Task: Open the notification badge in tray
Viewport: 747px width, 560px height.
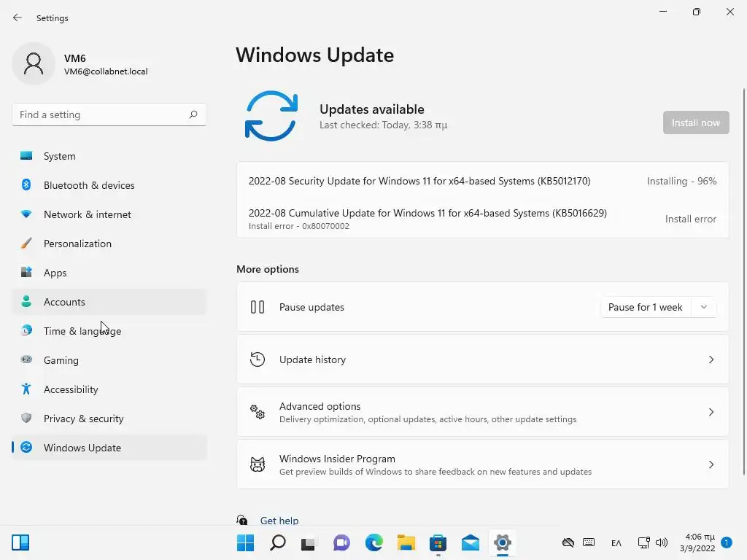Action: (x=727, y=542)
